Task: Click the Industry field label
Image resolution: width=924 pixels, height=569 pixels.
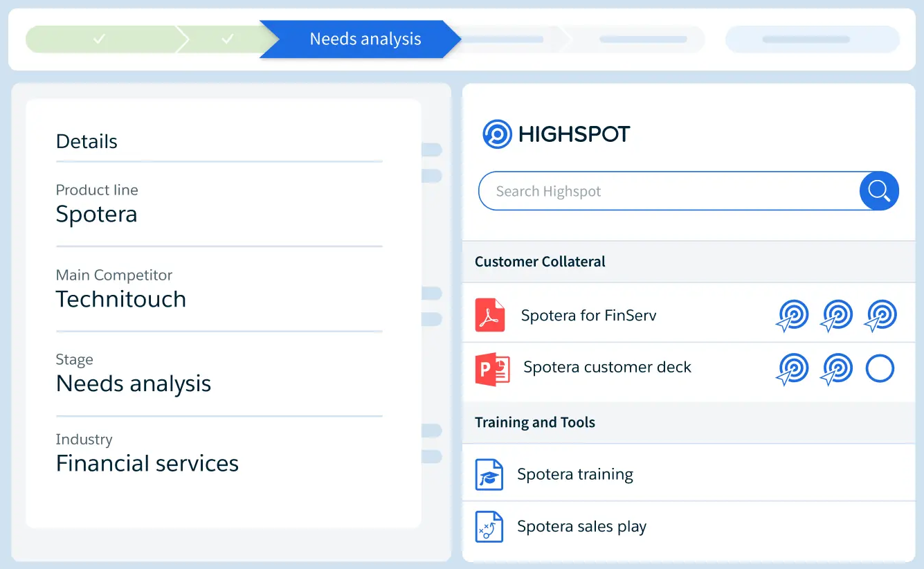Action: (x=84, y=440)
